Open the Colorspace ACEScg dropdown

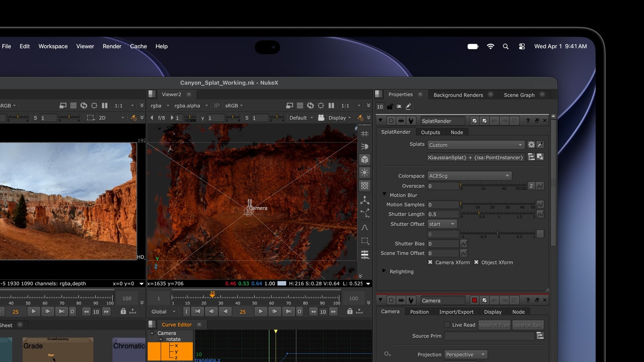click(470, 176)
